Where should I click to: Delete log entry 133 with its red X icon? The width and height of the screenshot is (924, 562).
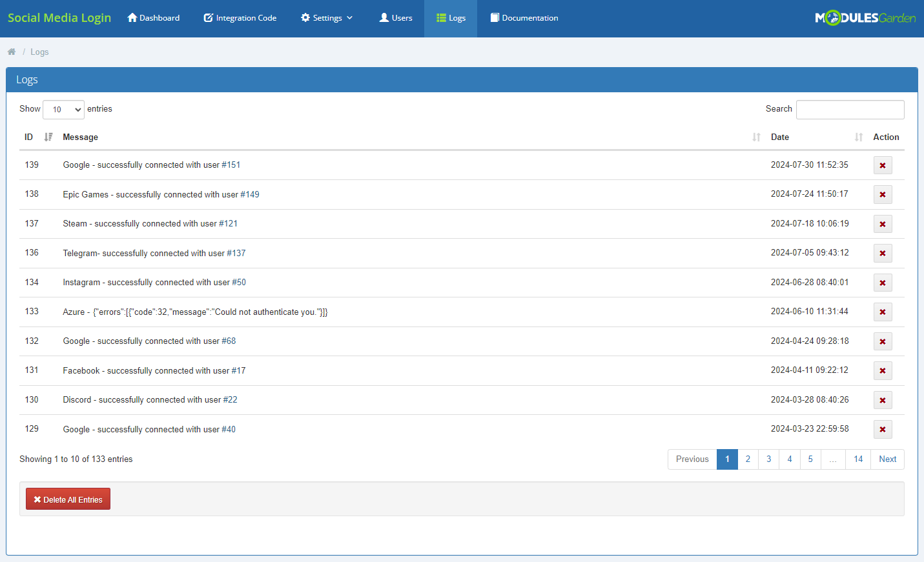tap(882, 312)
